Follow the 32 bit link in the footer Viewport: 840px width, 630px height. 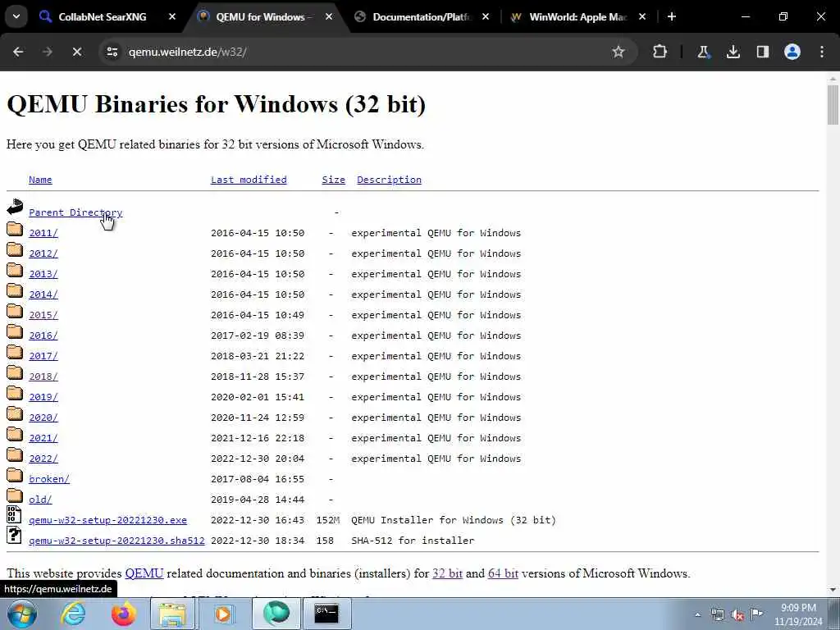tap(447, 573)
